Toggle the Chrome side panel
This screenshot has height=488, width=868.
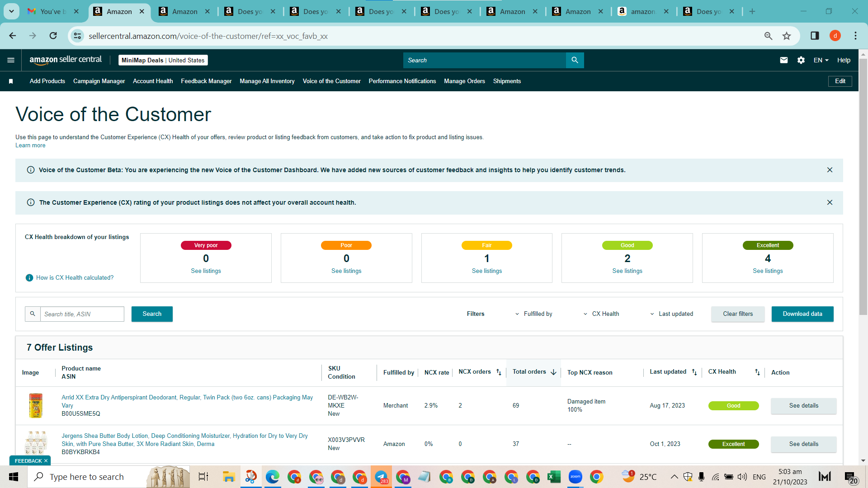[x=815, y=36]
